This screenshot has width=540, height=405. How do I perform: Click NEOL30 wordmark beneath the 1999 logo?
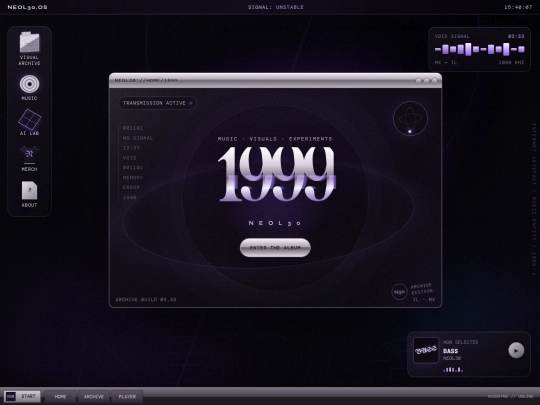click(x=275, y=223)
